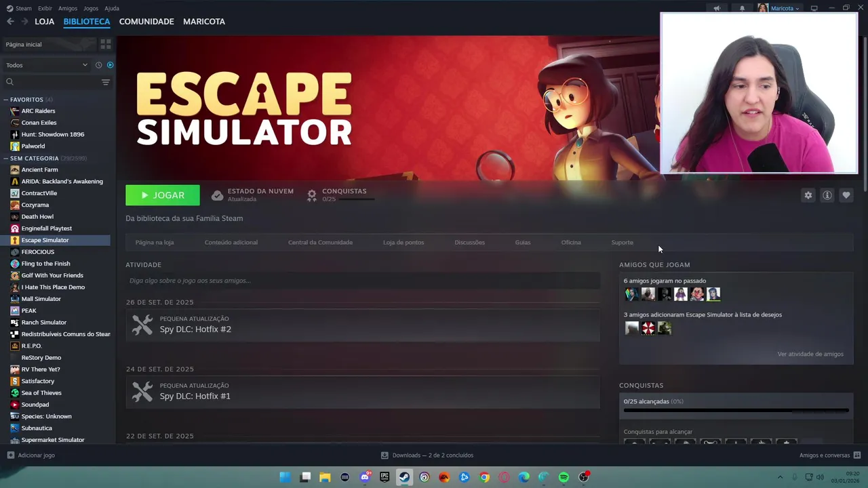Click the achievements 0/25 progress bar

click(x=736, y=410)
